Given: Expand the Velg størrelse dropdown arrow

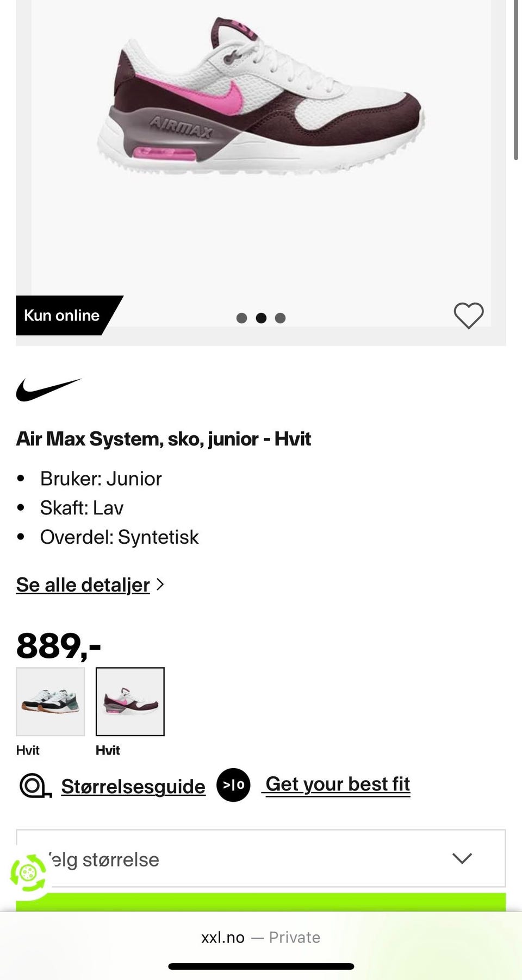Looking at the screenshot, I should coord(462,858).
